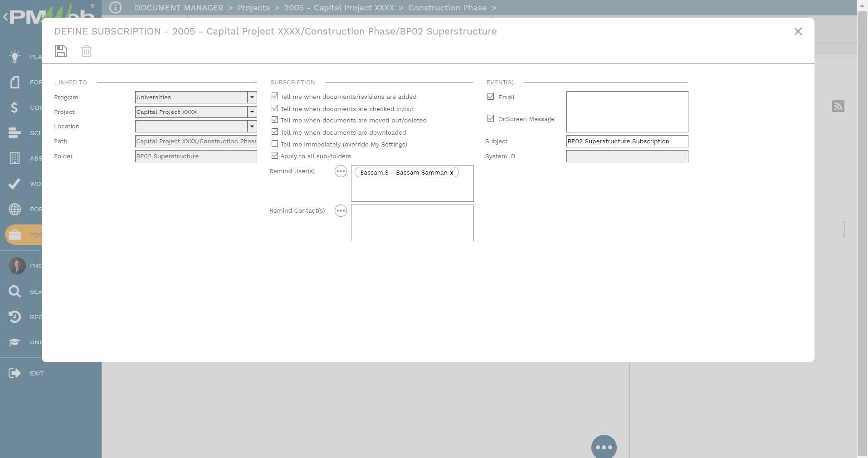Toggle 'documents are downloaded' checkbox
The image size is (868, 458).
point(275,132)
